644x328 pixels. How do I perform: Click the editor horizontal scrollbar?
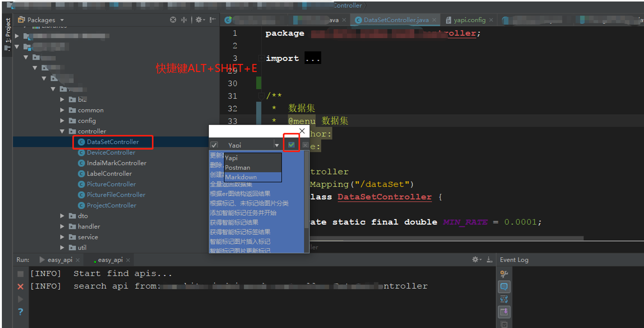[x=446, y=238]
